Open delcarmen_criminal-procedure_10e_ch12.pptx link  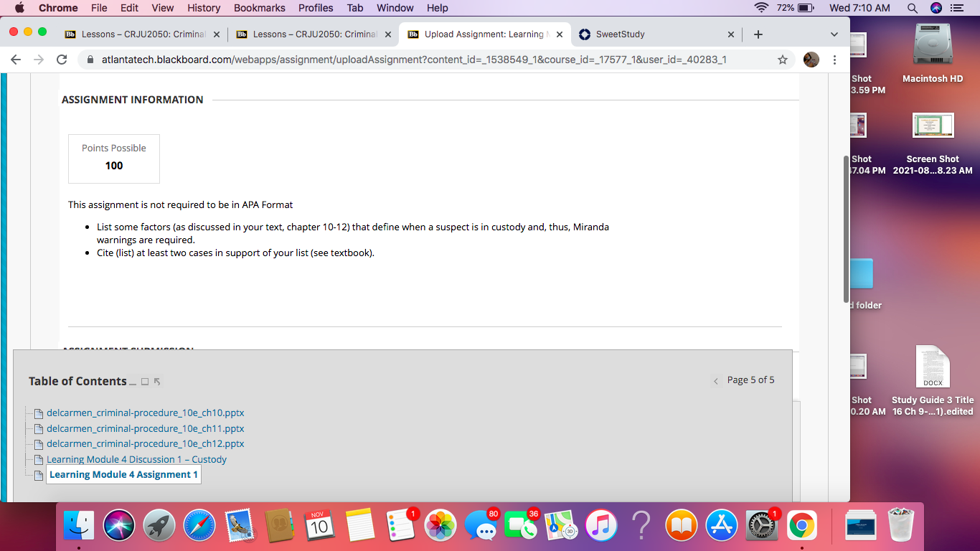pyautogui.click(x=145, y=444)
